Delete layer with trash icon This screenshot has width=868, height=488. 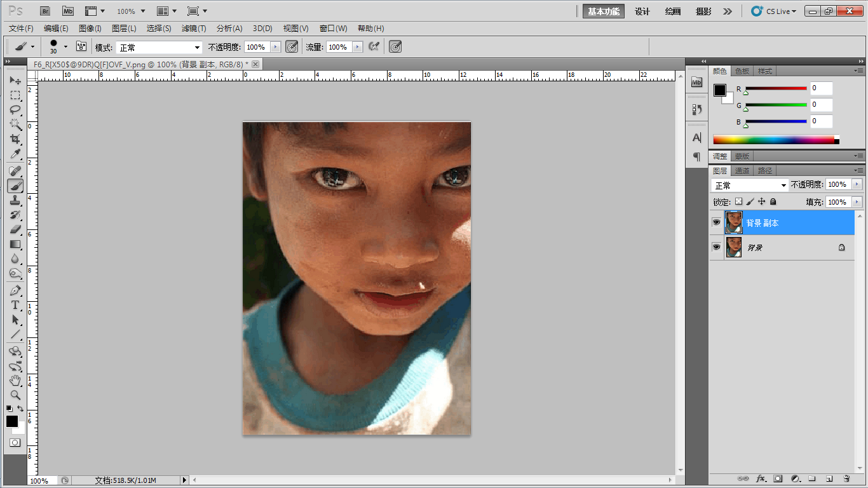[x=846, y=478]
